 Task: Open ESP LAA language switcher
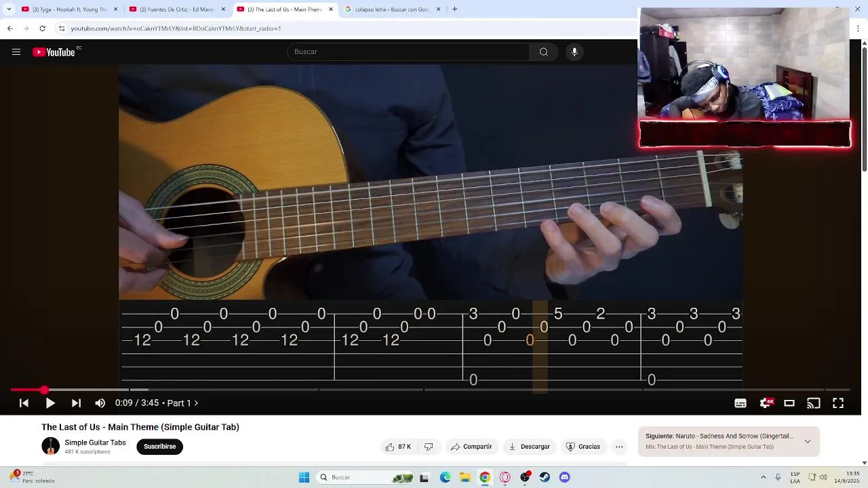(x=795, y=477)
